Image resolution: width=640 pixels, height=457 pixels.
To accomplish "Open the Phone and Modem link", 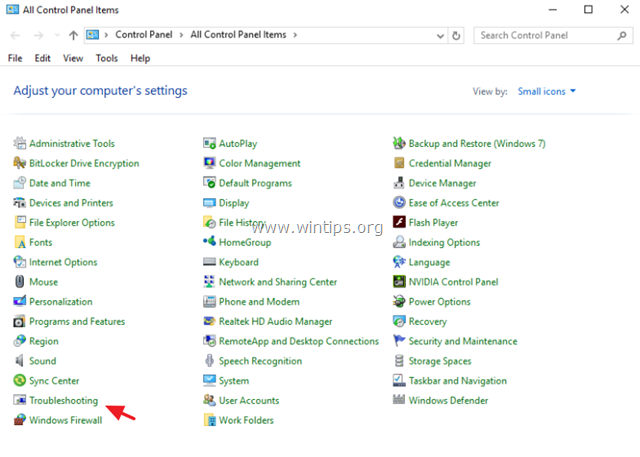I will [259, 302].
